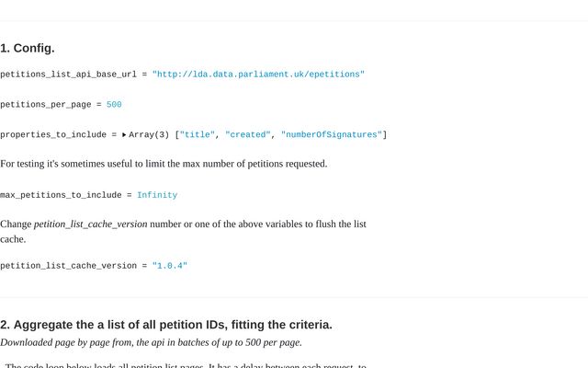
Task: Click the "created" array element
Action: (x=248, y=135)
